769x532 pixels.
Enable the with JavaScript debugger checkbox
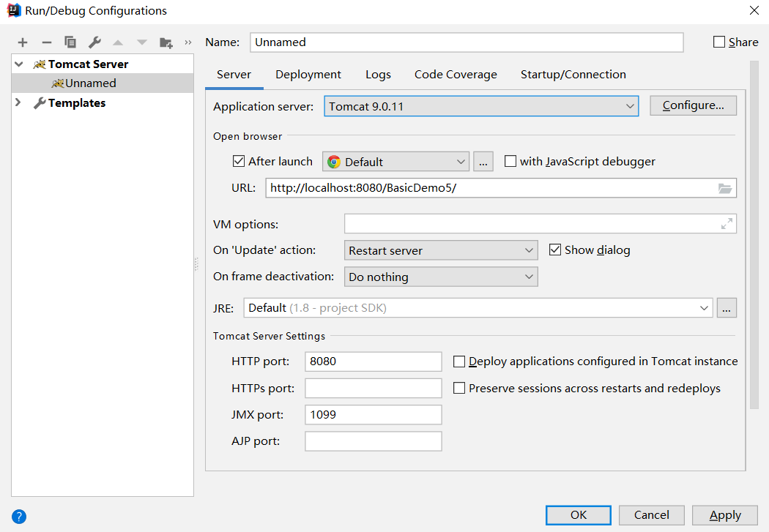pos(510,162)
